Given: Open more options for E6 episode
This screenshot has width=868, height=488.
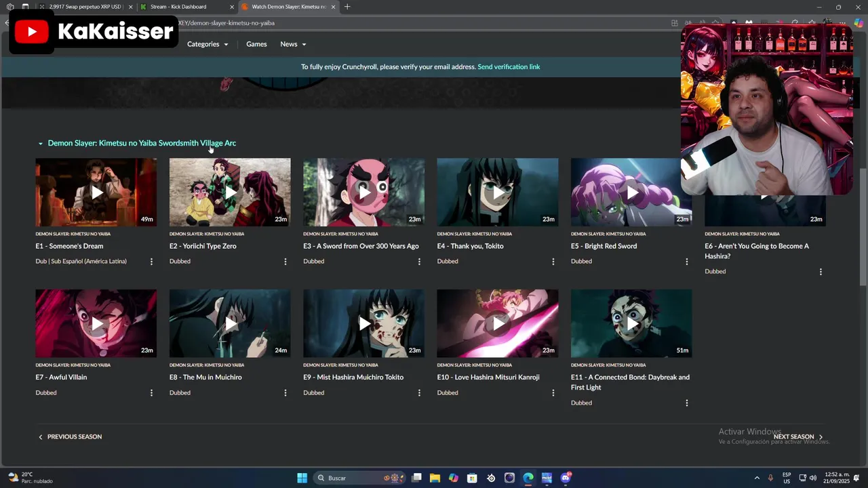Looking at the screenshot, I should click(821, 272).
